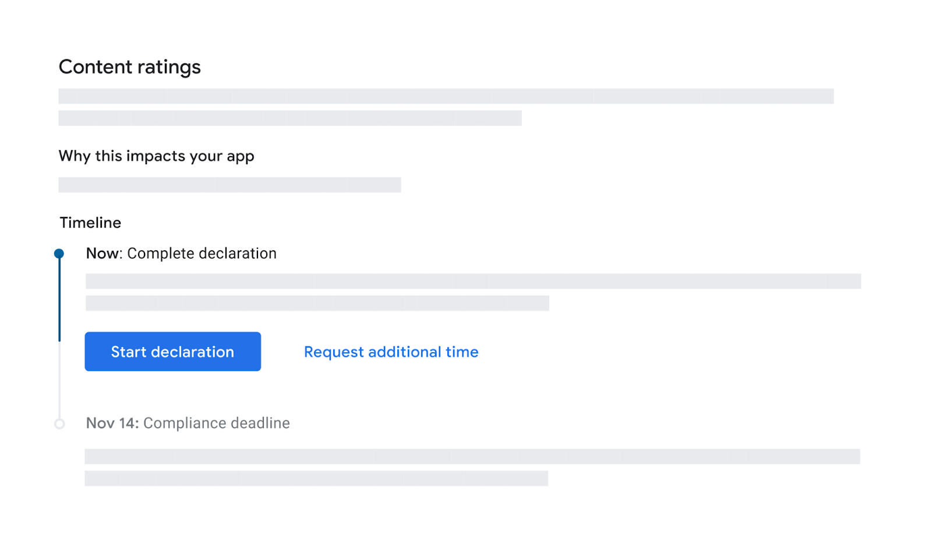This screenshot has height=560, width=932.
Task: Click the grey vertical timeline line segment
Action: tap(59, 380)
